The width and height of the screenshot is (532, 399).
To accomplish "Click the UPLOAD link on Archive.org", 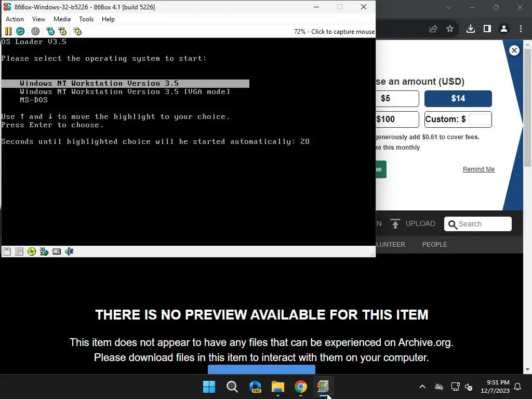I will pos(413,224).
